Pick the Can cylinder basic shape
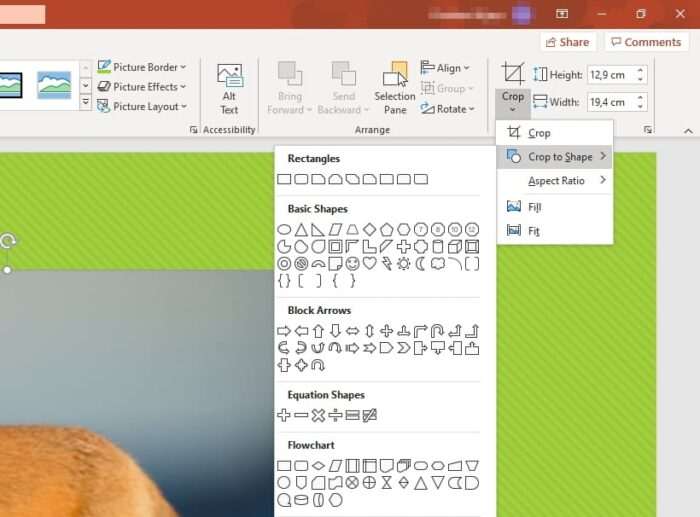Screen dimensions: 700x517 pyautogui.click(x=438, y=246)
